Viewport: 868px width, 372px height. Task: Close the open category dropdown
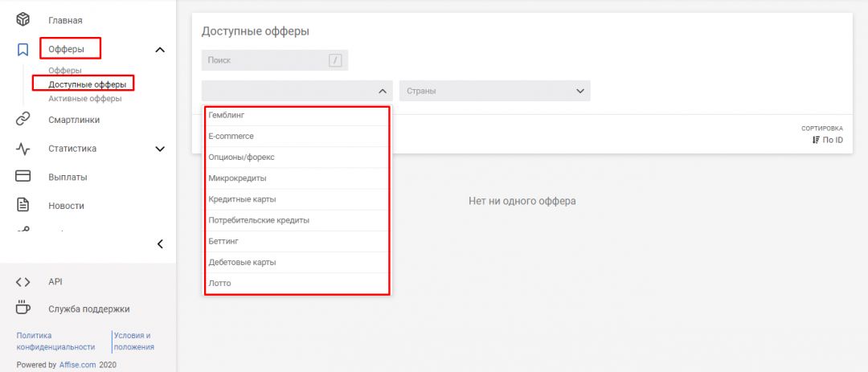382,91
